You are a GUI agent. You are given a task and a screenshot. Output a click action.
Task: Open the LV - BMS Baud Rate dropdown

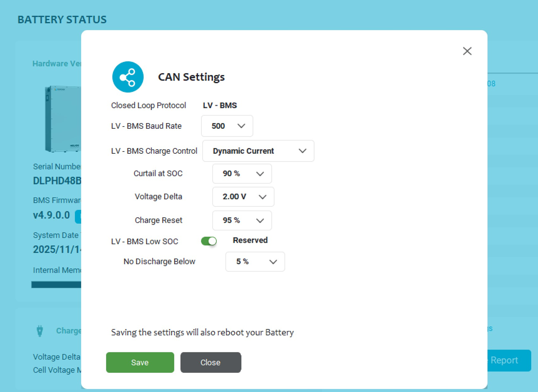point(227,126)
